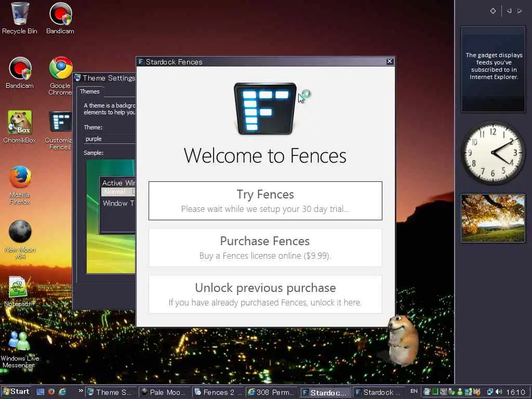
Task: Switch to Fences 2 taskbar button
Action: pos(219,392)
